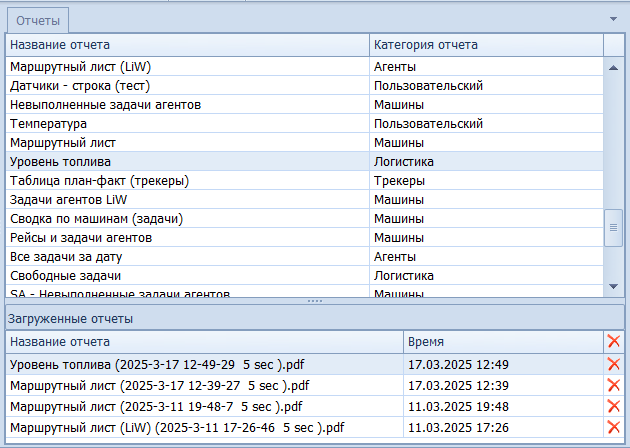Delete Маршрутный лист 12-39-27 pdf report
Viewport: 630px width, 448px height.
pyautogui.click(x=614, y=385)
